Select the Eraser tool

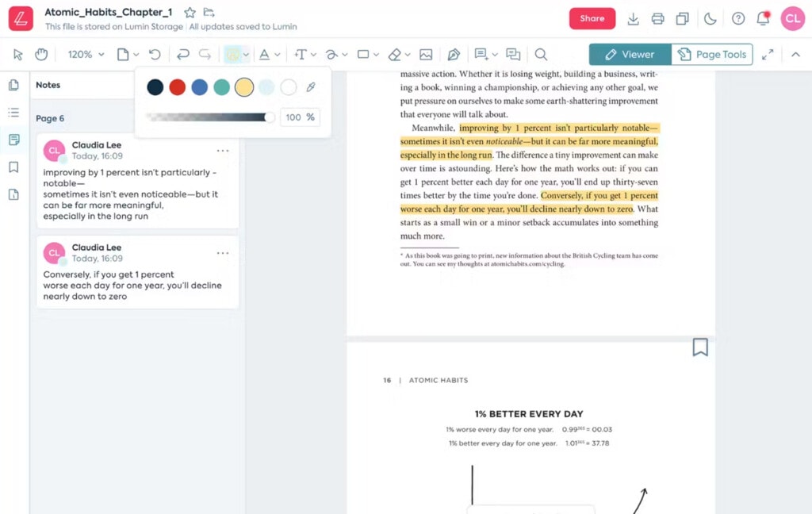(393, 54)
